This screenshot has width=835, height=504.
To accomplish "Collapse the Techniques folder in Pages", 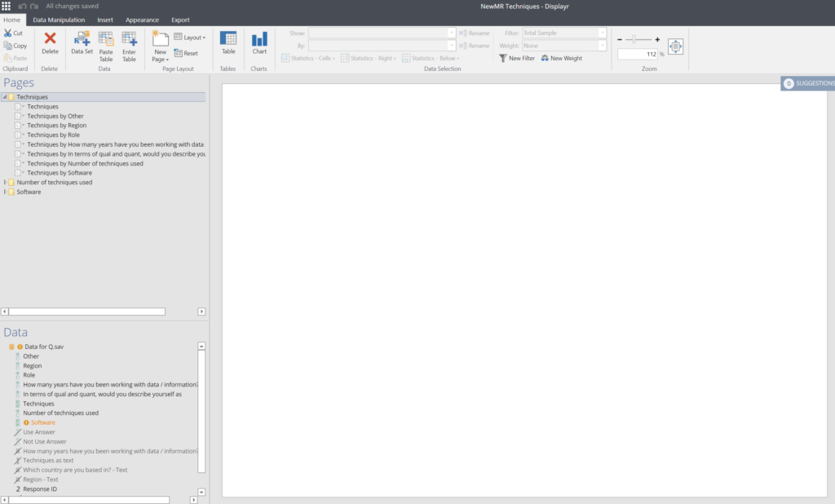I will 5,97.
